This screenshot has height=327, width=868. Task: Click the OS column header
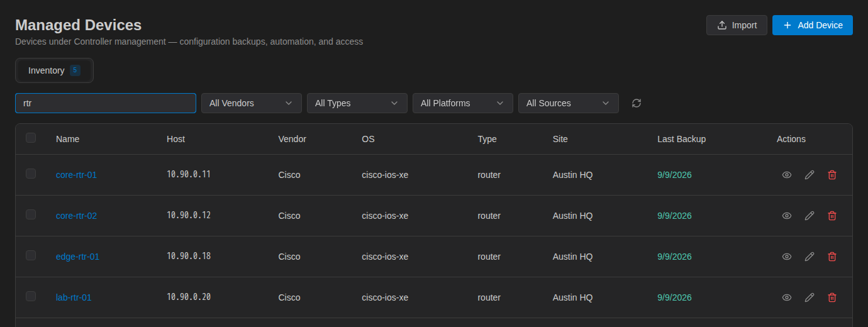point(368,139)
